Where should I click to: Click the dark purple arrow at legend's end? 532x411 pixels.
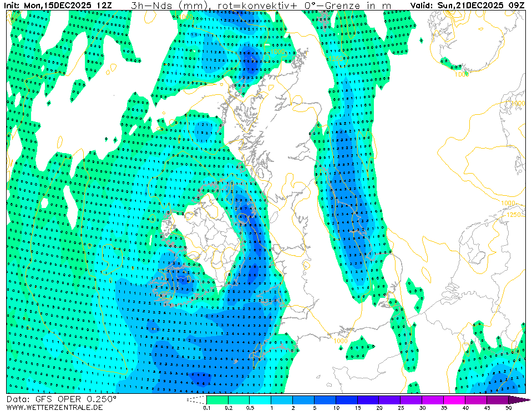click(x=518, y=399)
